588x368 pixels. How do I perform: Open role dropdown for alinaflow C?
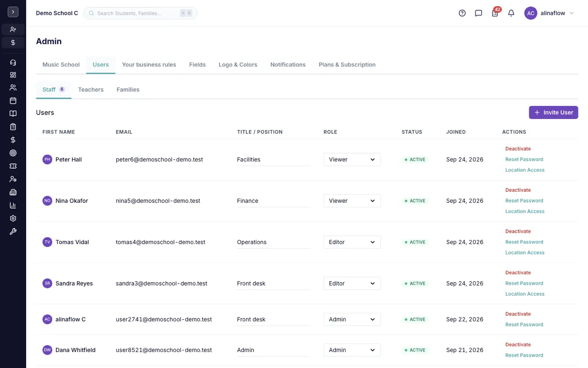click(x=352, y=319)
